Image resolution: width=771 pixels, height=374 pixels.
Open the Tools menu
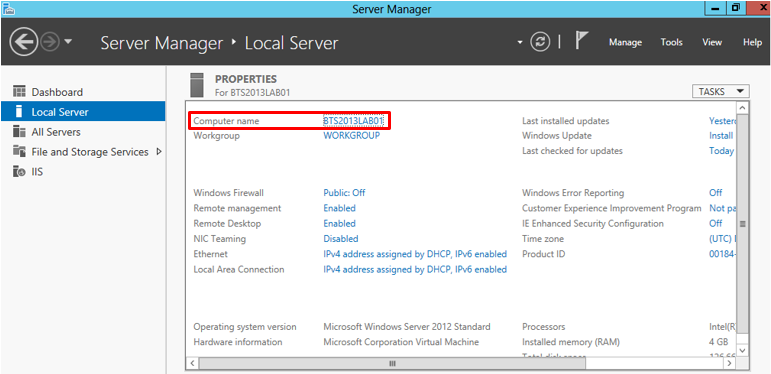[671, 43]
